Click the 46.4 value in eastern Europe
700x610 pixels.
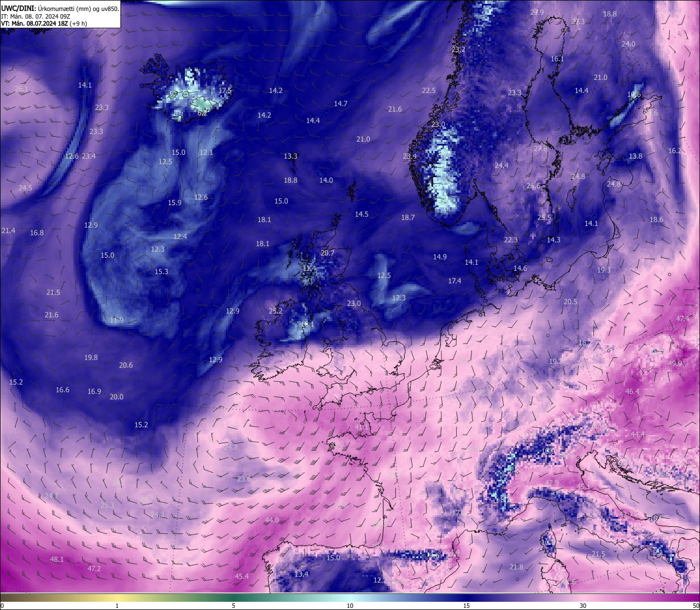(x=632, y=391)
